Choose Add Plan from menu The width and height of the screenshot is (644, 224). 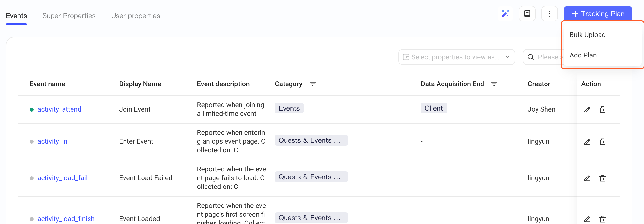click(583, 55)
